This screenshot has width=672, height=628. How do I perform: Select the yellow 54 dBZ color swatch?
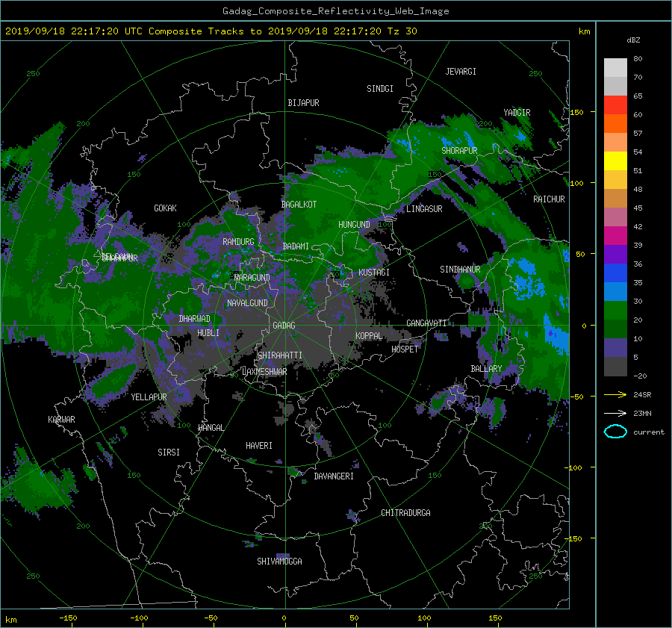pos(615,161)
